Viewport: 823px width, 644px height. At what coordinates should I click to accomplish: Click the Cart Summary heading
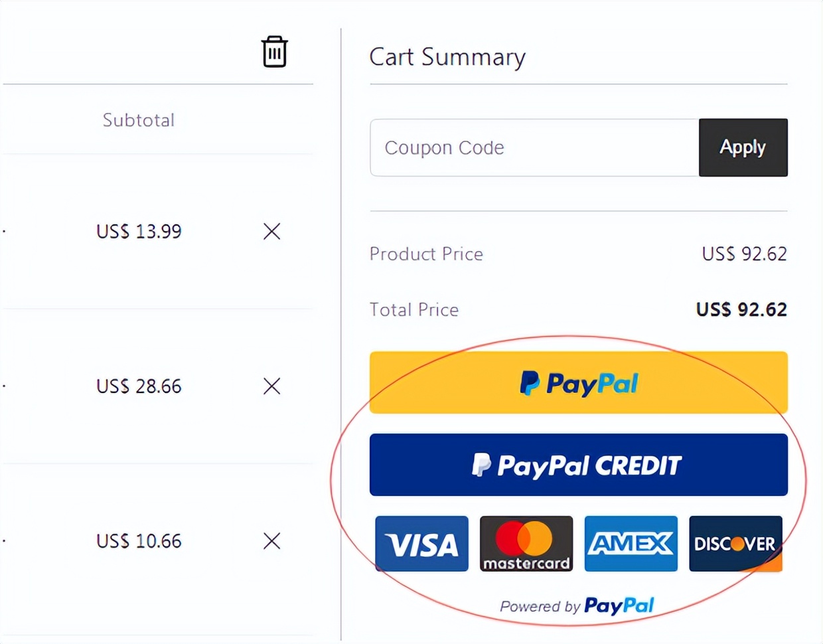click(447, 57)
